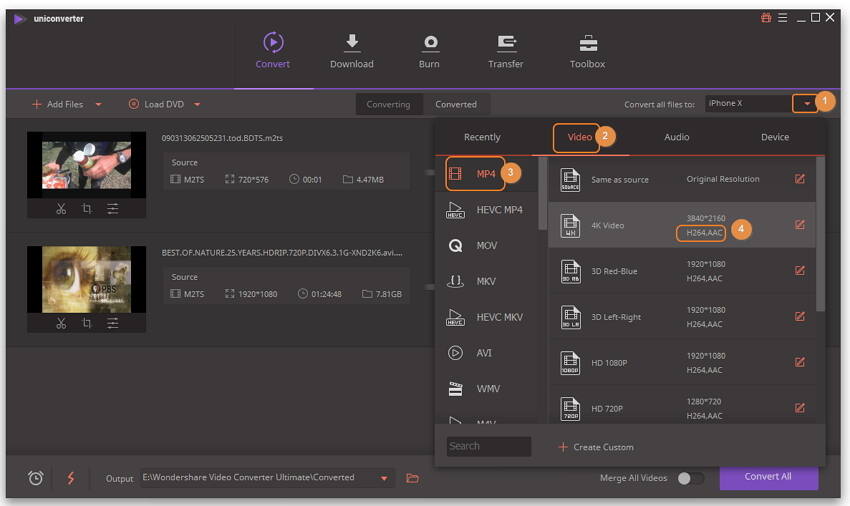Open the Convert section

273,51
